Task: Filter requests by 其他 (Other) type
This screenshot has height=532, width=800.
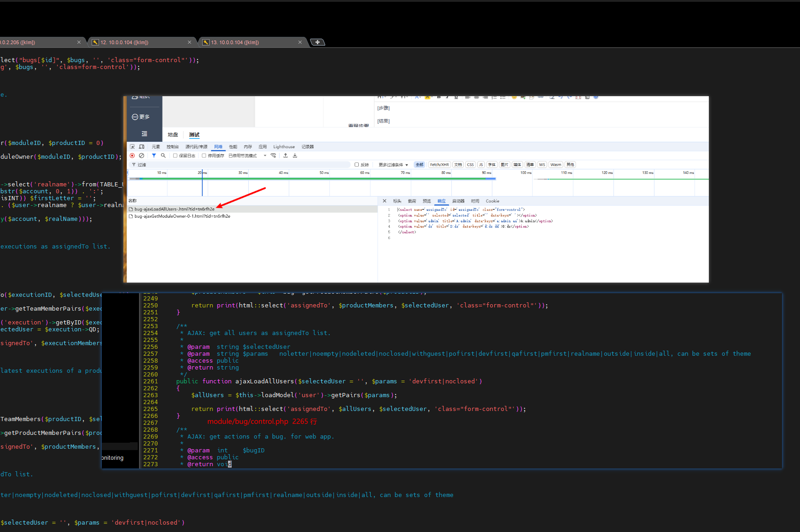Action: (x=570, y=165)
